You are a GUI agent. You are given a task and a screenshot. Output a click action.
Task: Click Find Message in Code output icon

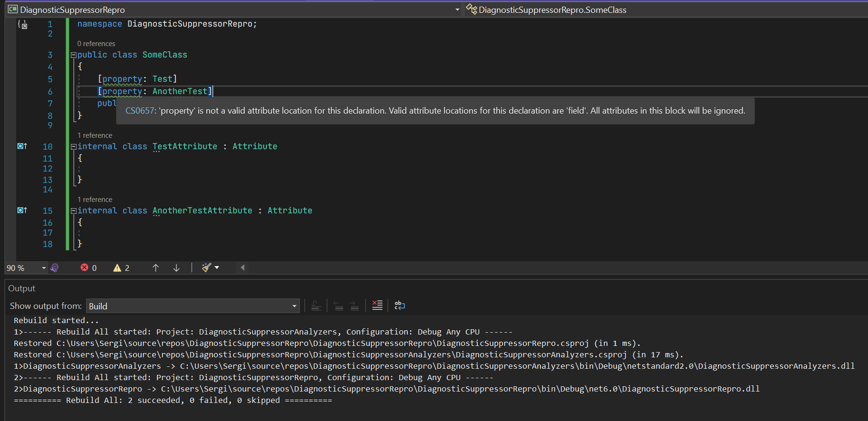[316, 306]
